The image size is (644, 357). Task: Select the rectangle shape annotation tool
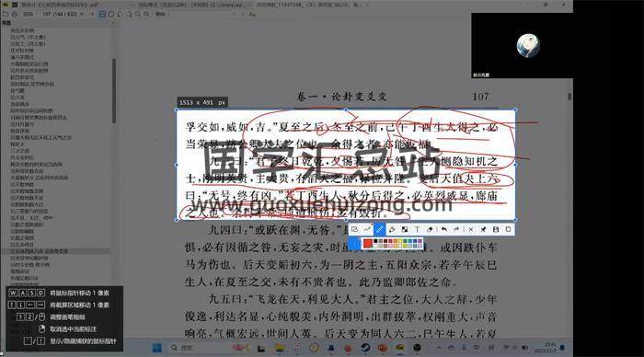coord(354,229)
